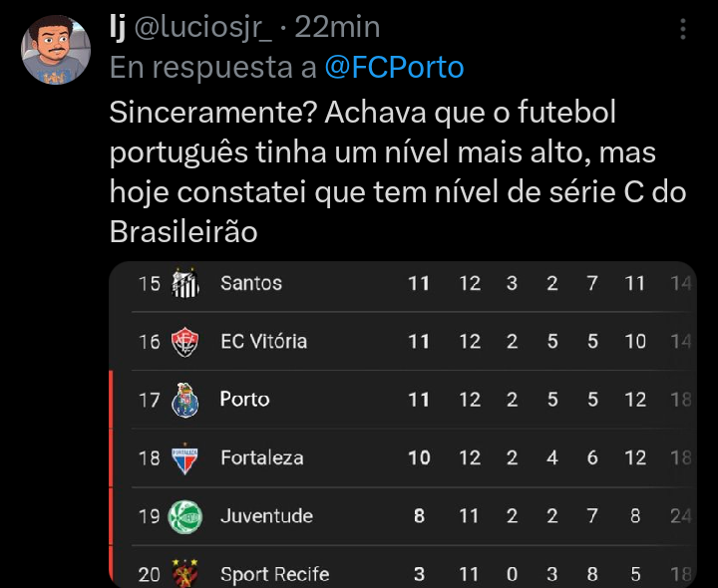Click the Fortaleza club crest
This screenshot has width=718, height=588.
point(185,458)
